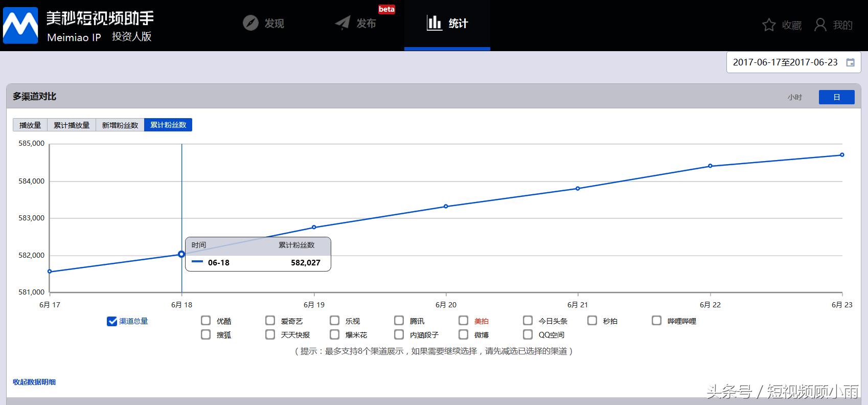Tick the 乐视 checkbox
The width and height of the screenshot is (868, 405).
335,321
